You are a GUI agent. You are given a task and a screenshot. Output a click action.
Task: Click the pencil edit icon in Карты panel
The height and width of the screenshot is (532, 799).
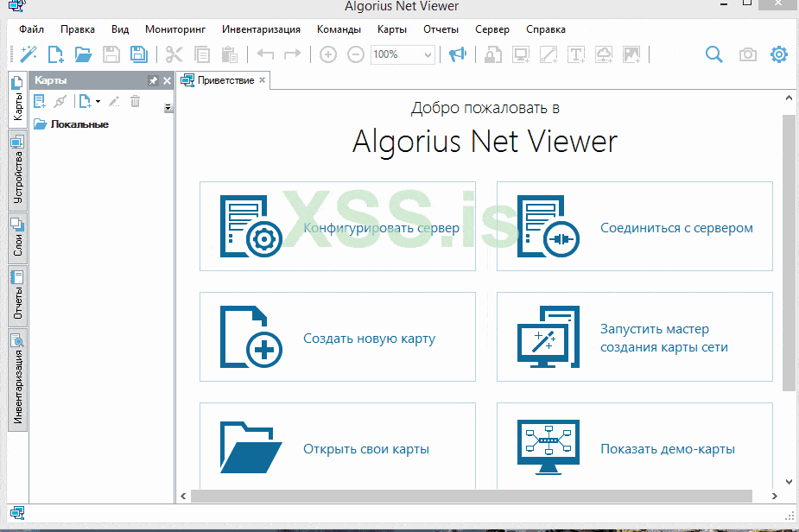point(114,101)
